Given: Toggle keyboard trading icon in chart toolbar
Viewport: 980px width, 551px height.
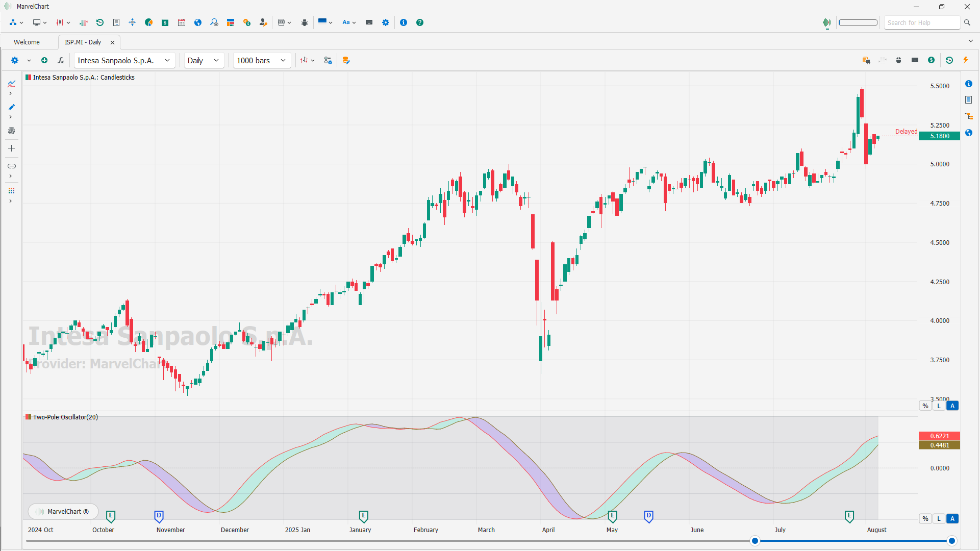Looking at the screenshot, I should coord(915,60).
